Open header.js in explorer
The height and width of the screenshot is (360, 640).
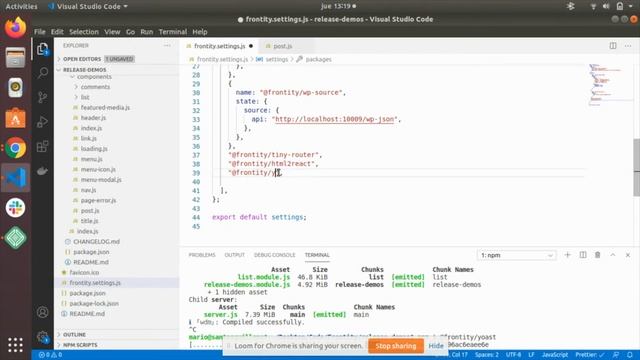(93, 118)
